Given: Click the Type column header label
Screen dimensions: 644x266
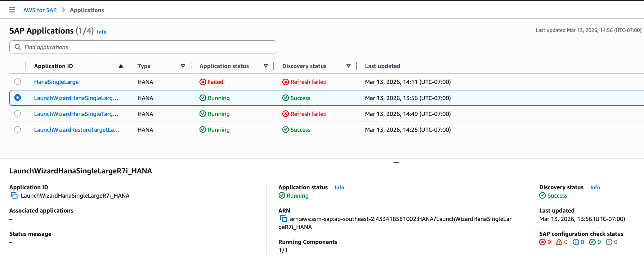Looking at the screenshot, I should 144,66.
